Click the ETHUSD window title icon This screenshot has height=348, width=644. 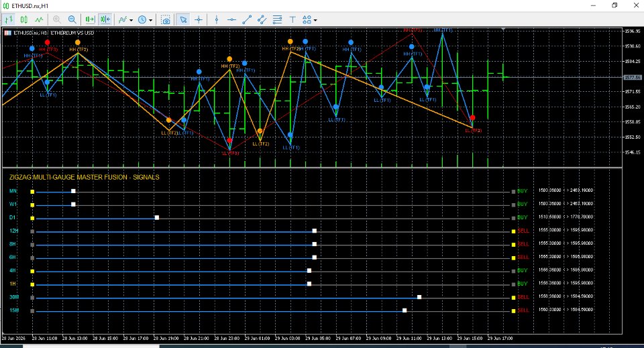6,6
